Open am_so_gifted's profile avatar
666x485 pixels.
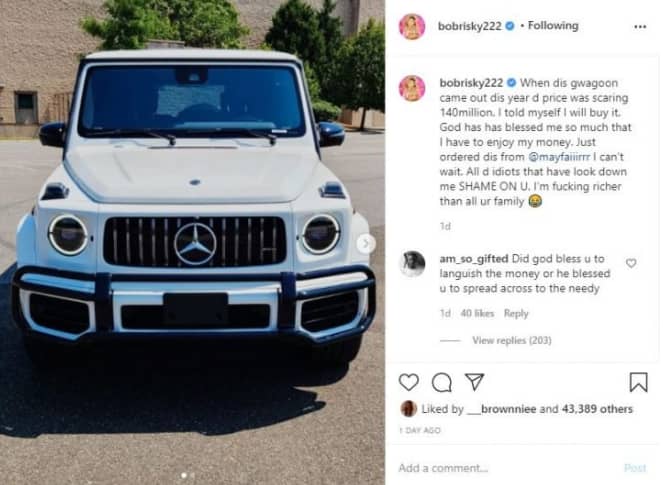(412, 264)
